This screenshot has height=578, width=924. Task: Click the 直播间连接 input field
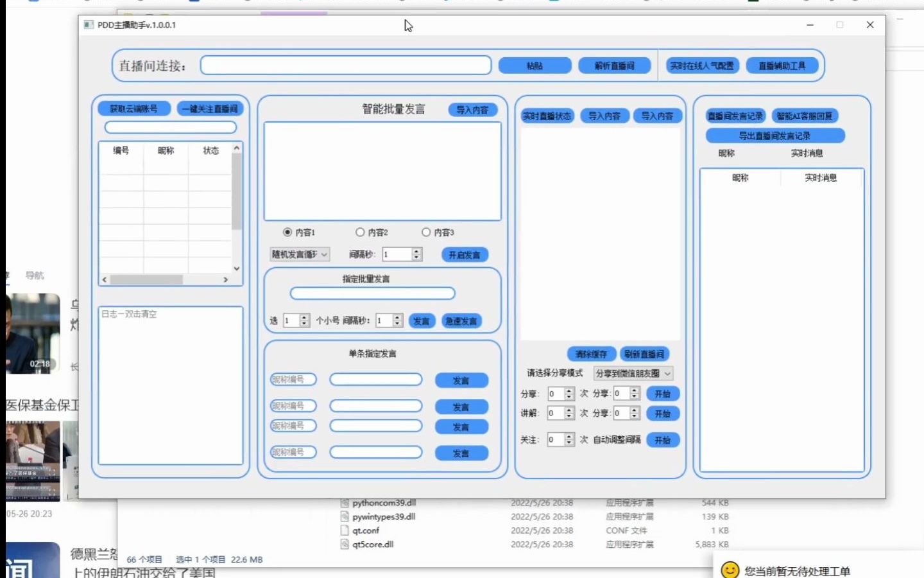[346, 66]
